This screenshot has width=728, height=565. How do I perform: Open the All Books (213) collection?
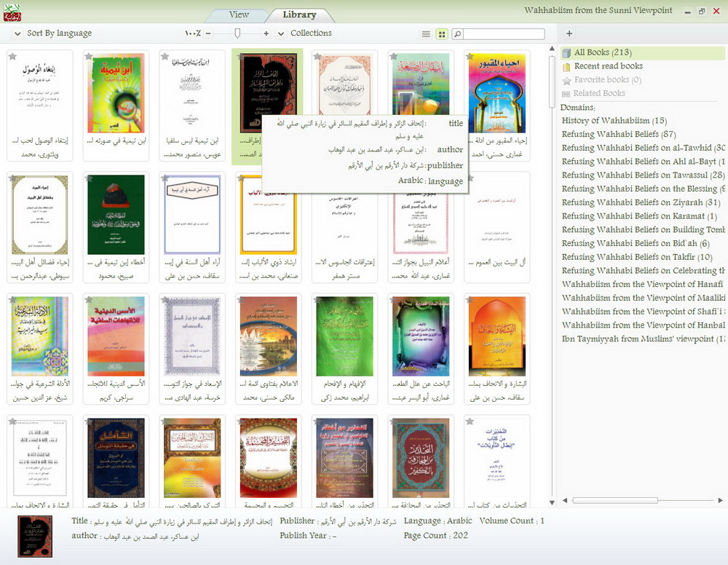(643, 52)
